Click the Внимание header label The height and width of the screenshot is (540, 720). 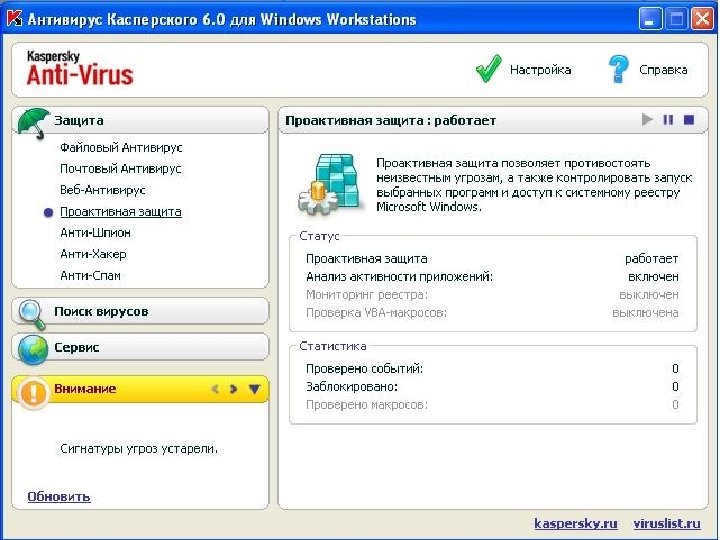point(85,388)
